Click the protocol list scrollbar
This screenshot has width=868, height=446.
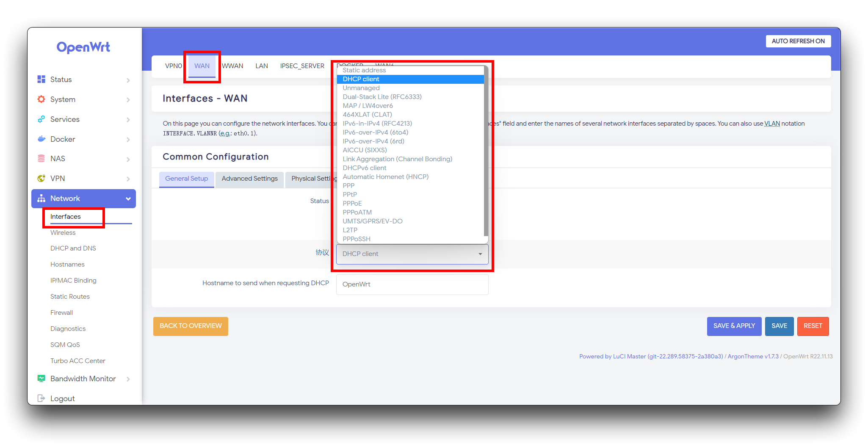[486, 151]
